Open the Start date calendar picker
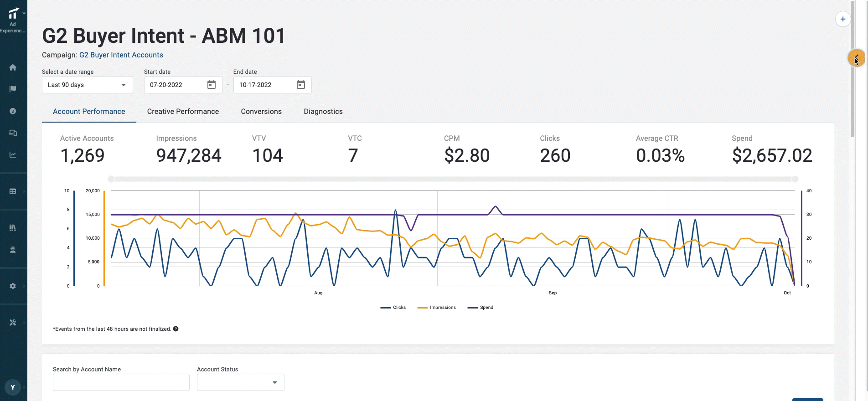Viewport: 868px width, 401px height. point(212,85)
